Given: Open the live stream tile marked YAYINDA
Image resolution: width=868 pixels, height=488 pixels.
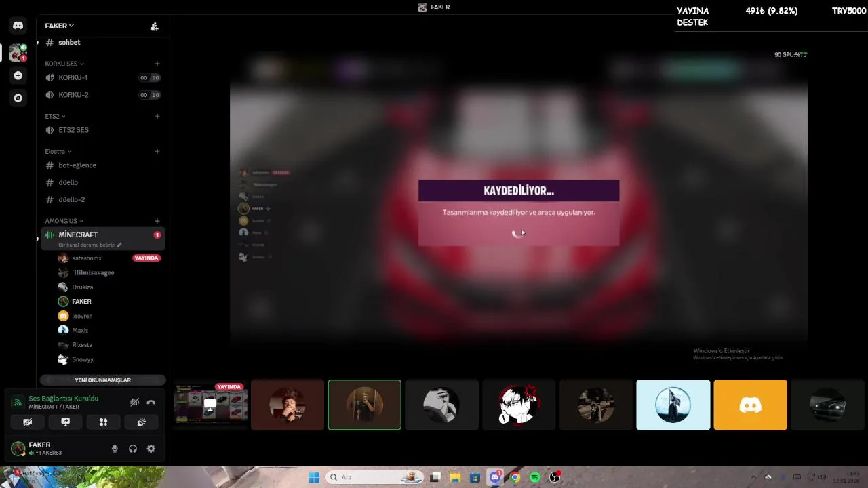Looking at the screenshot, I should [211, 405].
